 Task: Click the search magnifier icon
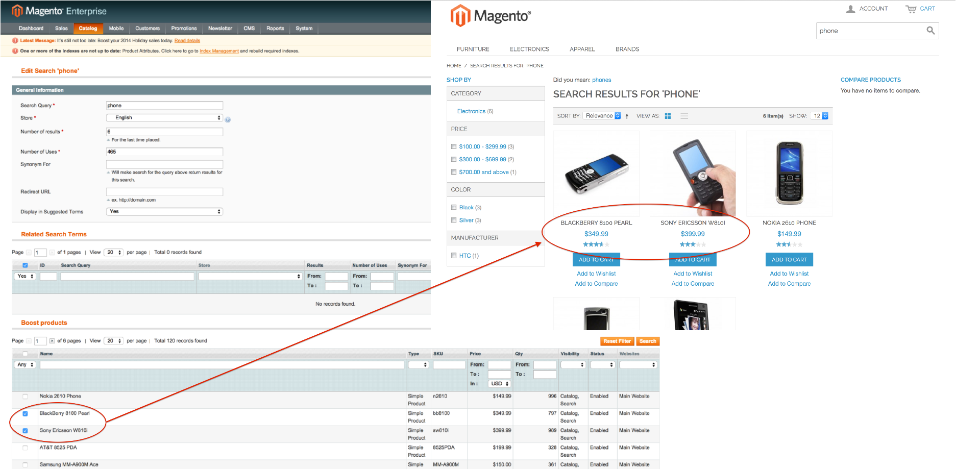930,31
